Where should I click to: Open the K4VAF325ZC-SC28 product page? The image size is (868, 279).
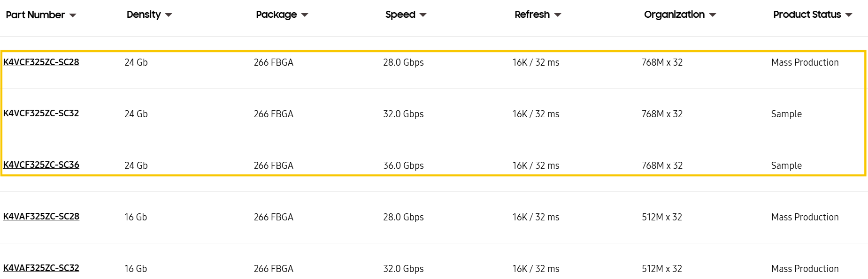coord(41,217)
